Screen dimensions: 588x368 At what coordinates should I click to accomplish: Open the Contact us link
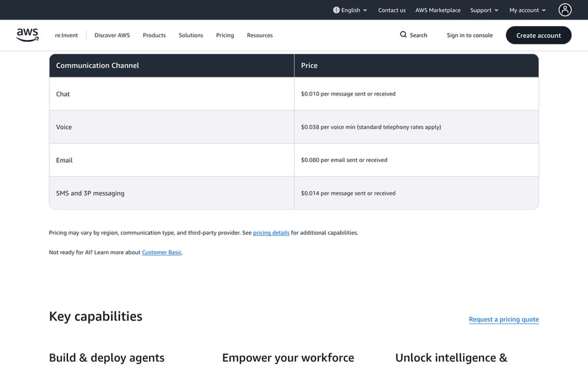(391, 10)
